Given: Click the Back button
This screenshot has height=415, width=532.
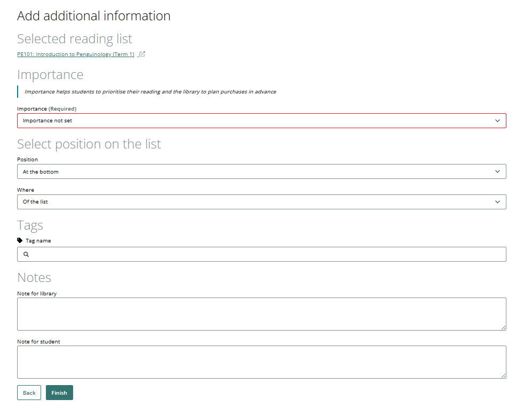Looking at the screenshot, I should tap(29, 392).
